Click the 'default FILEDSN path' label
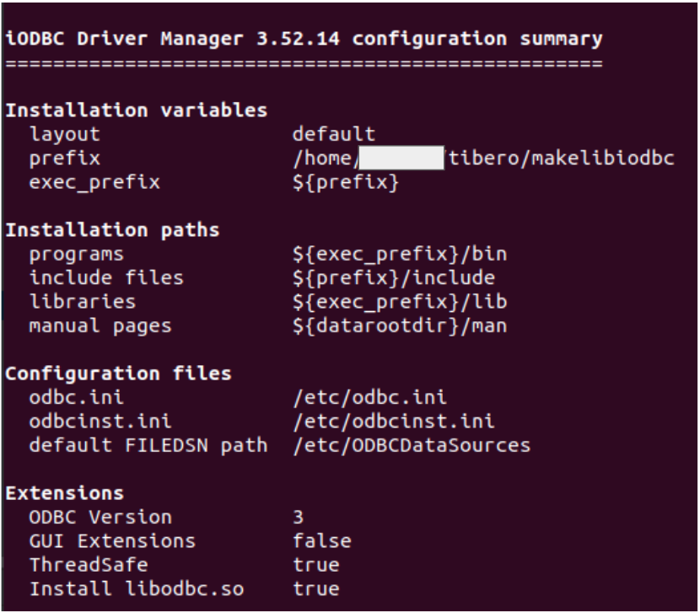The height and width of the screenshot is (613, 700). point(148,445)
